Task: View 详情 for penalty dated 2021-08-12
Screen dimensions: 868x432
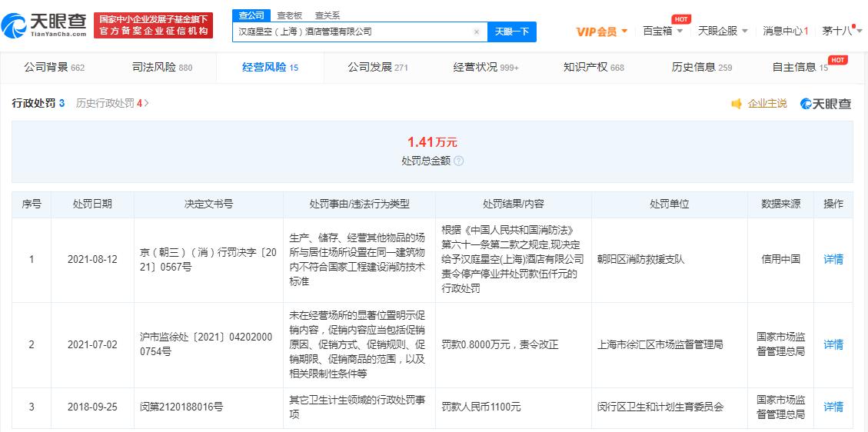Action: pos(833,259)
